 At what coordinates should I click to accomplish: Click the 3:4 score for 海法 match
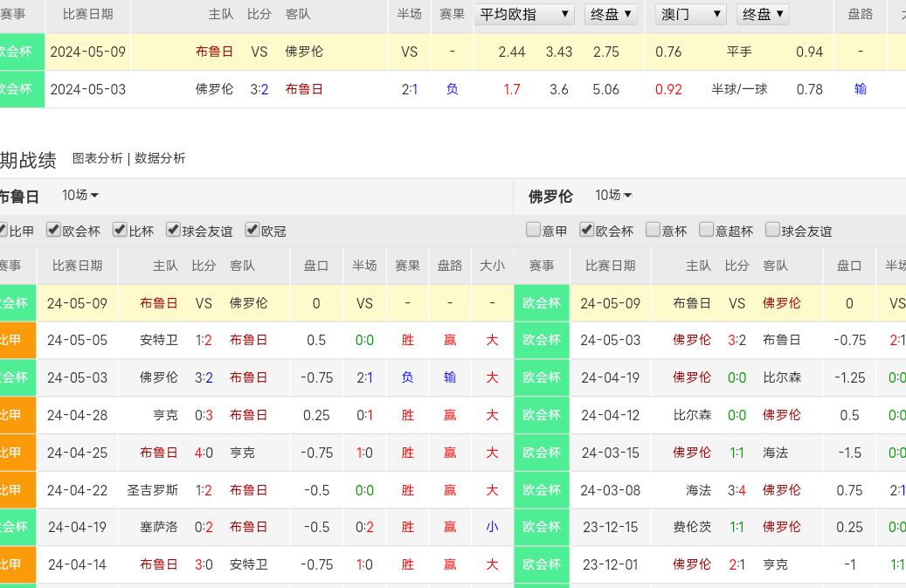coord(737,490)
